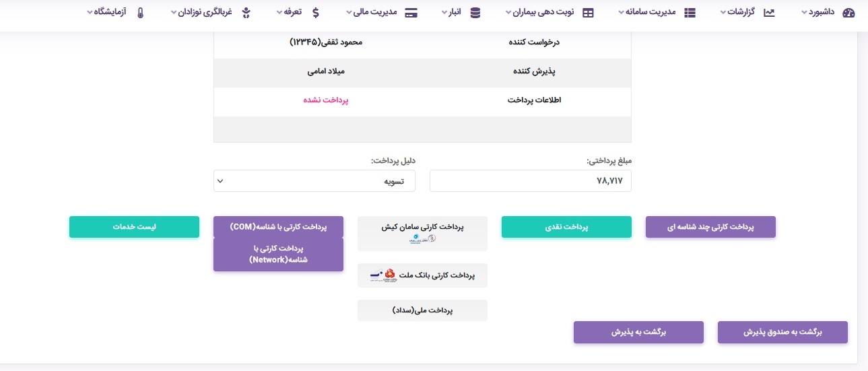Click the پرداخت نقدی button
868x371 pixels.
[566, 227]
